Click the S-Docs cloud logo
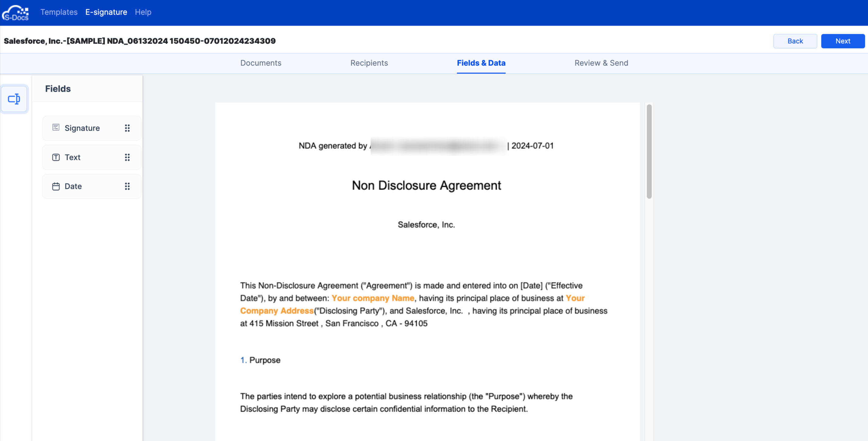This screenshot has width=868, height=441. click(x=15, y=12)
